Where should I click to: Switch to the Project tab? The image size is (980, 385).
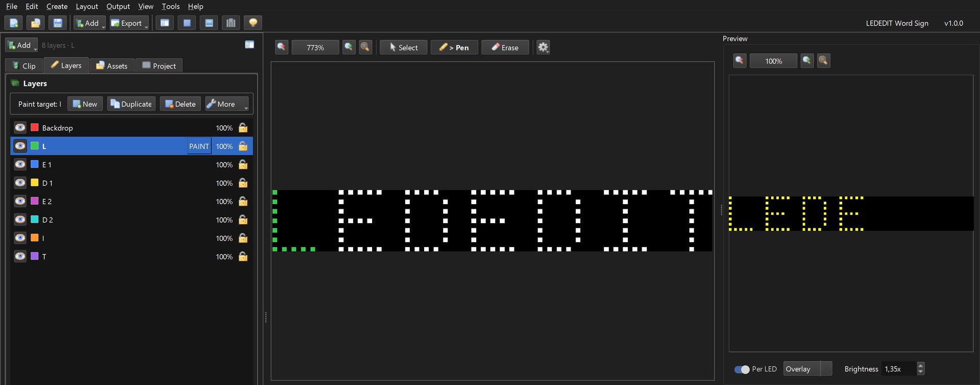[159, 66]
